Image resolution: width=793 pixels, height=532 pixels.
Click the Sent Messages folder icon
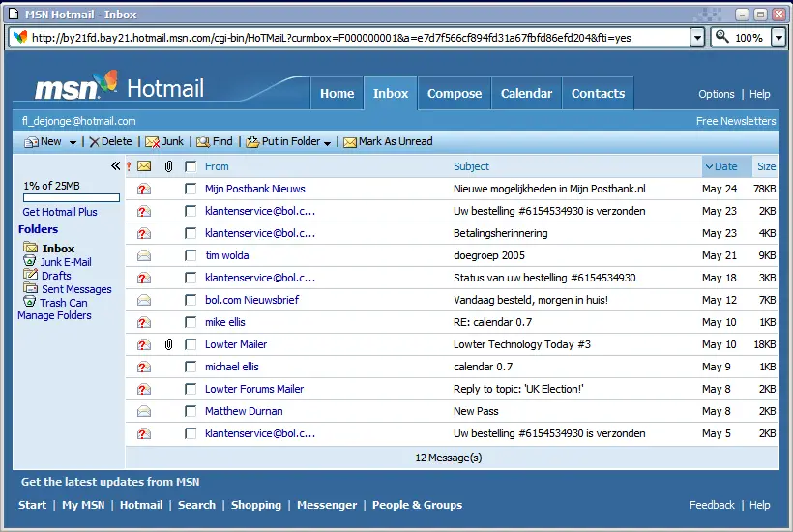point(30,288)
